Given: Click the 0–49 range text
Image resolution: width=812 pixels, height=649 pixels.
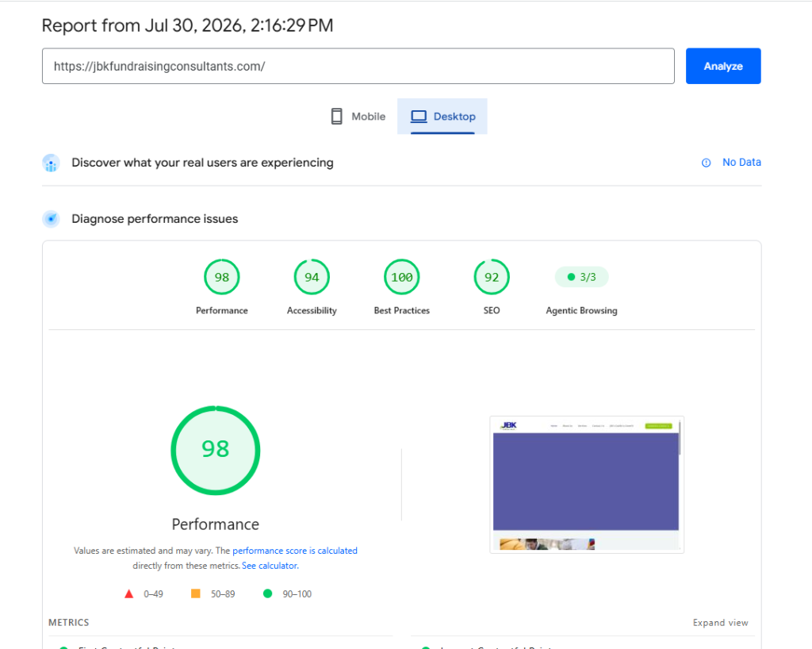Looking at the screenshot, I should pos(153,594).
